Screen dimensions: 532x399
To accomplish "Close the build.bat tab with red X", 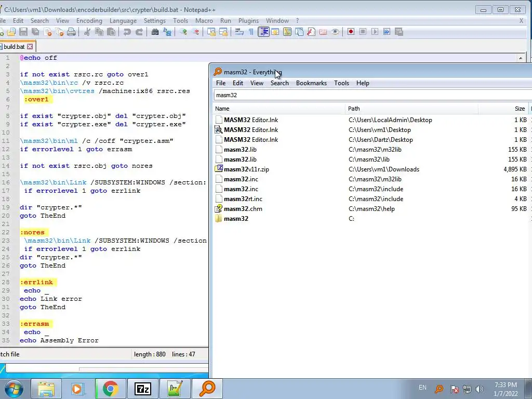I will pos(30,46).
